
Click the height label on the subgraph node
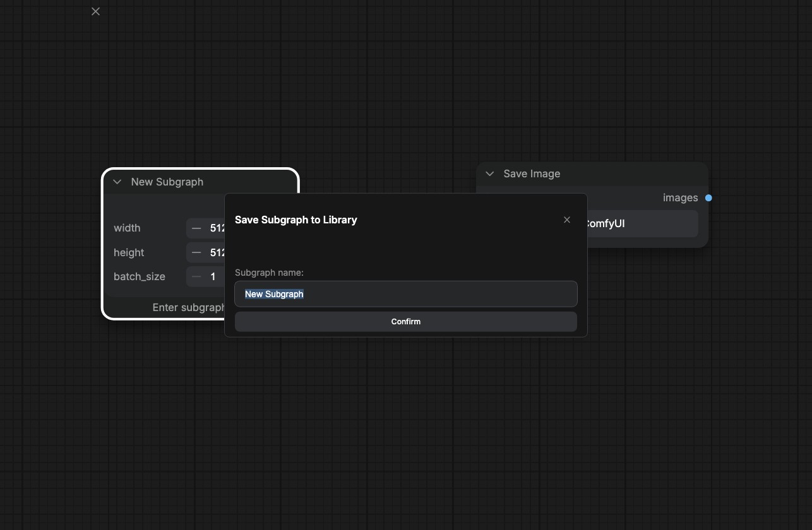129,252
